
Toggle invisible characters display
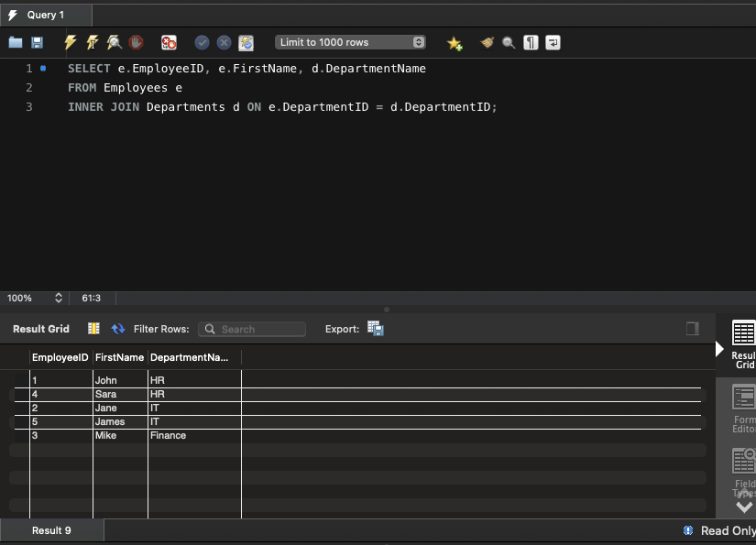pos(531,42)
